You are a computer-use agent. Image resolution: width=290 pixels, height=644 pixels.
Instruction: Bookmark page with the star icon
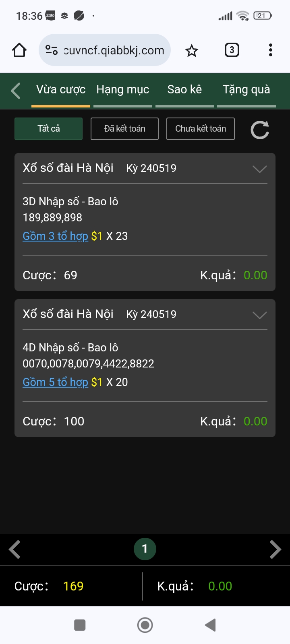click(192, 50)
